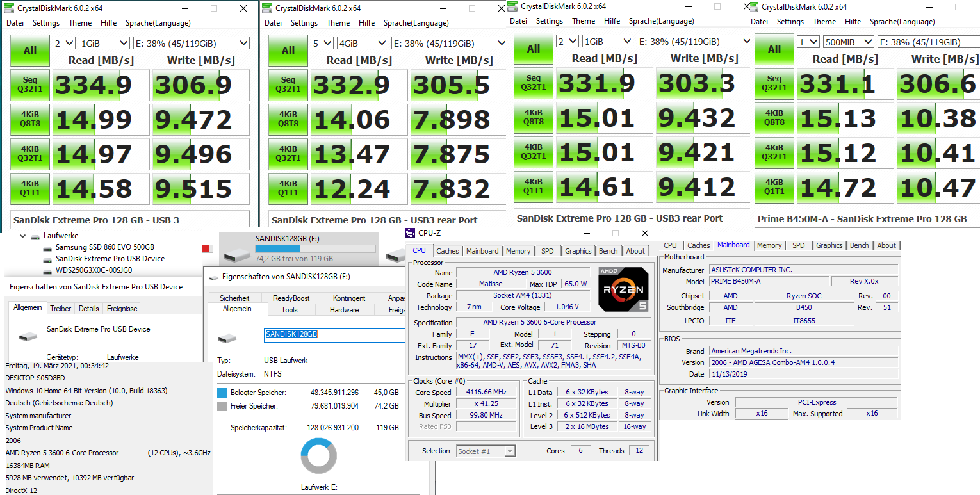This screenshot has height=495, width=980.
Task: Open Datei menu in 334.9 read window
Action: coord(15,23)
